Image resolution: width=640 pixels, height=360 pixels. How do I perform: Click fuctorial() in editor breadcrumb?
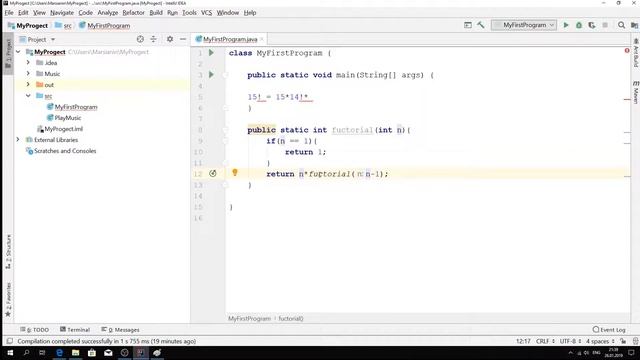click(291, 319)
